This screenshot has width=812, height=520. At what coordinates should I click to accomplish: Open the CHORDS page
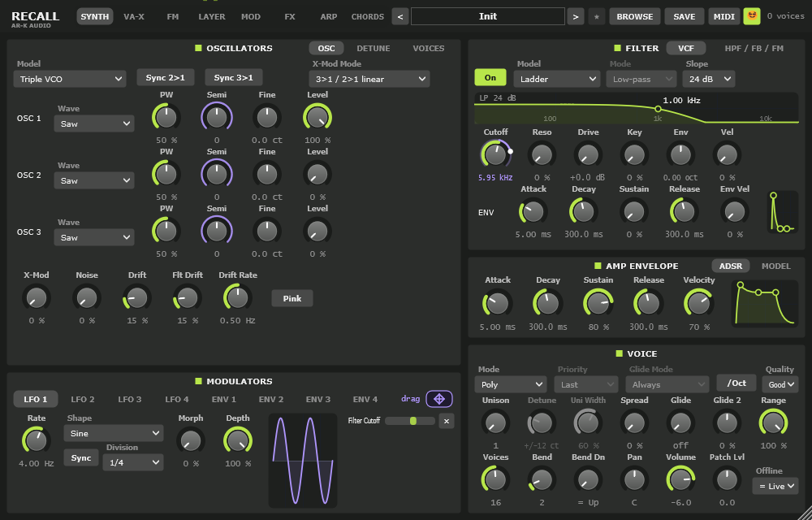click(x=368, y=16)
